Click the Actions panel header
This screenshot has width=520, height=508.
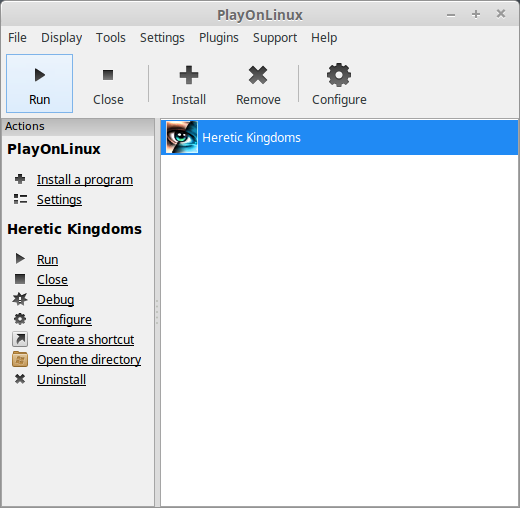78,127
